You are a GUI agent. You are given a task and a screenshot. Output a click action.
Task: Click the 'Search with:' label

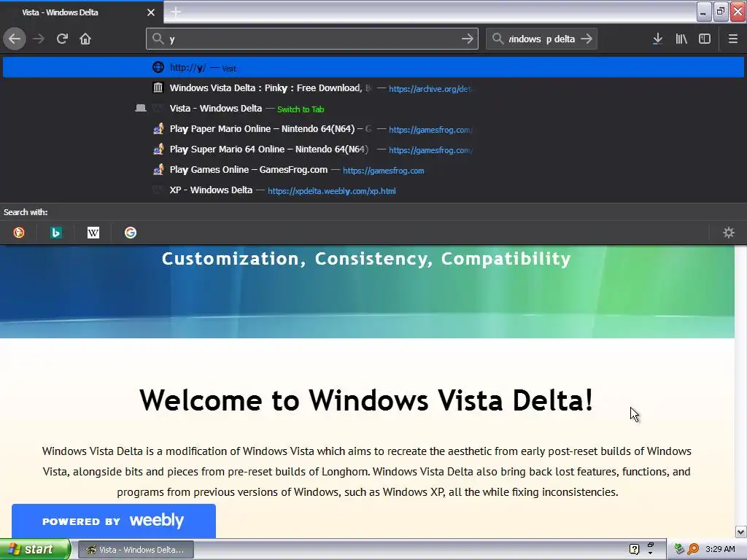point(26,212)
